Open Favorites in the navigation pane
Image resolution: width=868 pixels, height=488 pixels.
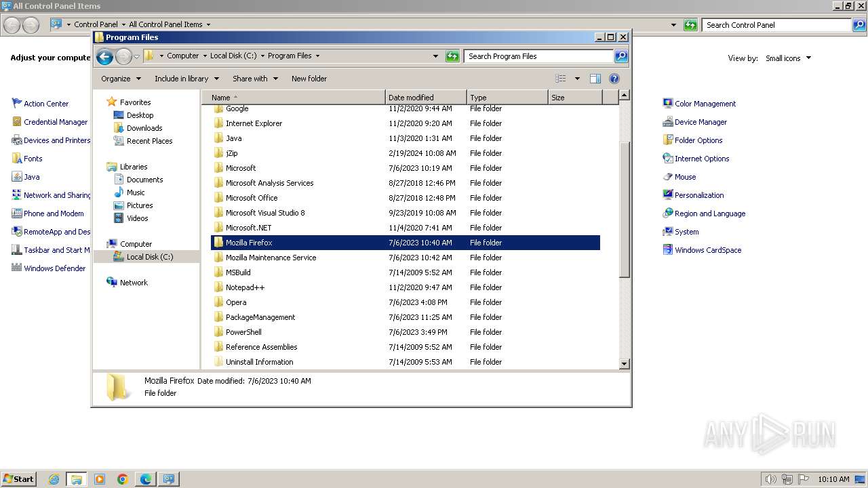(135, 102)
